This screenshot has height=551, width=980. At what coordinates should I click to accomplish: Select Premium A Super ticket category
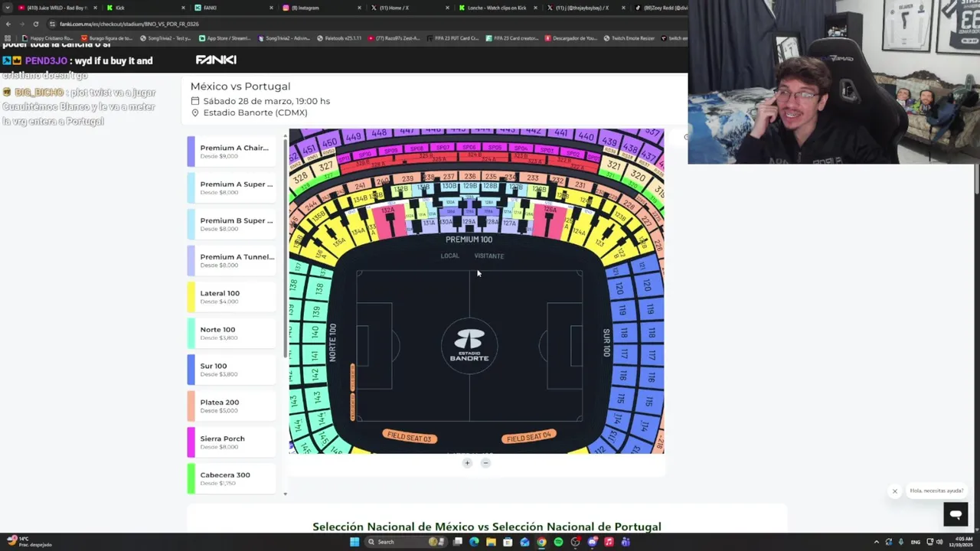click(x=231, y=187)
